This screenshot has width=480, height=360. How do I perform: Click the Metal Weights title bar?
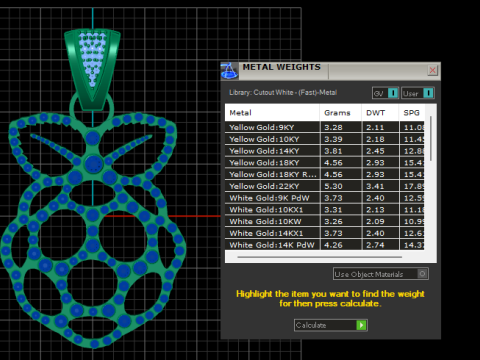pos(331,71)
